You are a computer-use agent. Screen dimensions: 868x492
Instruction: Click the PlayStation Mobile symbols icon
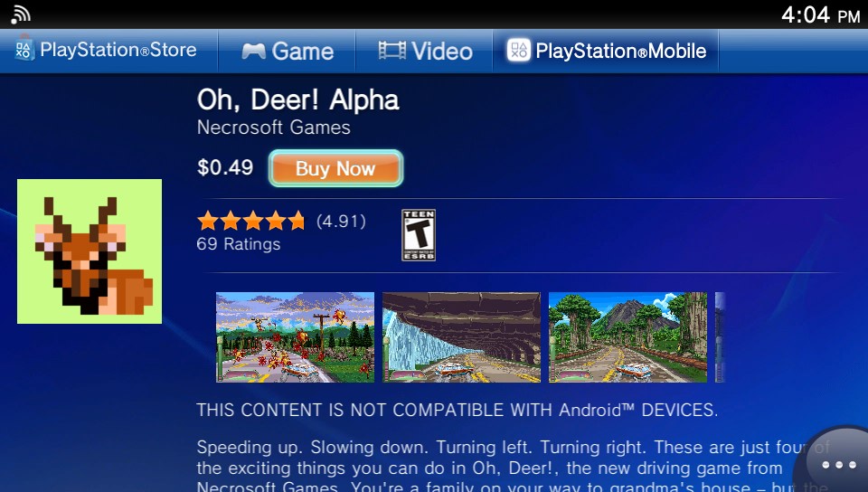point(519,51)
